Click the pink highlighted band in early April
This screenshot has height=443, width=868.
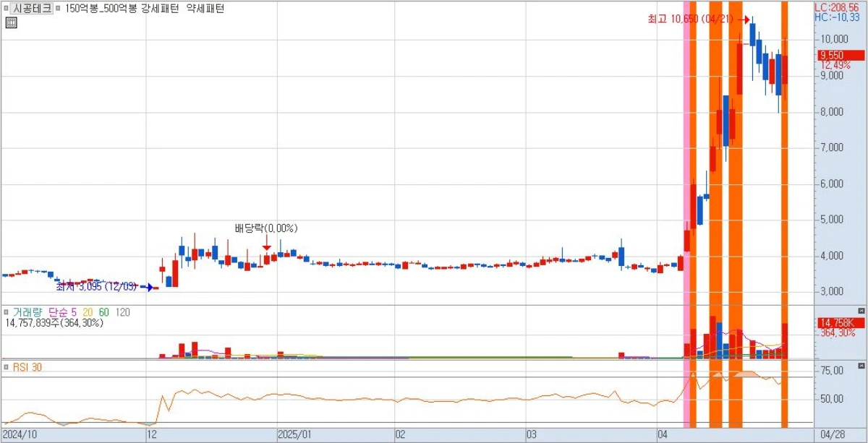686,214
